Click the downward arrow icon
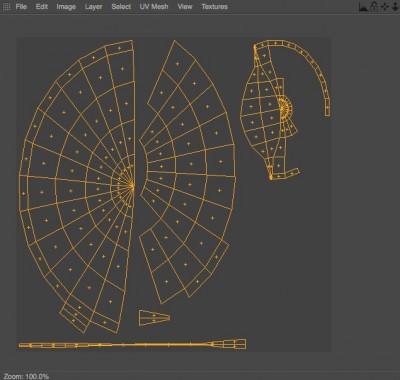 [394, 7]
